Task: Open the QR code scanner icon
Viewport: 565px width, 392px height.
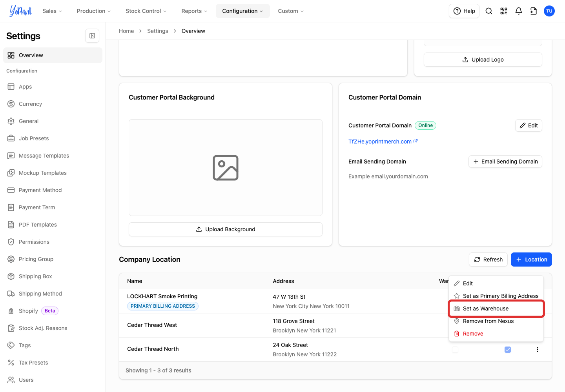Action: 504,11
